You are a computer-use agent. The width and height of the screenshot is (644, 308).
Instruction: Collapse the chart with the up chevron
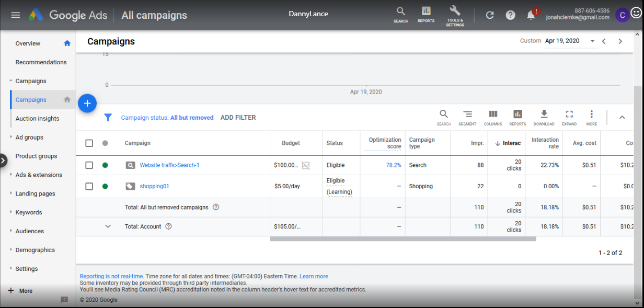(622, 117)
